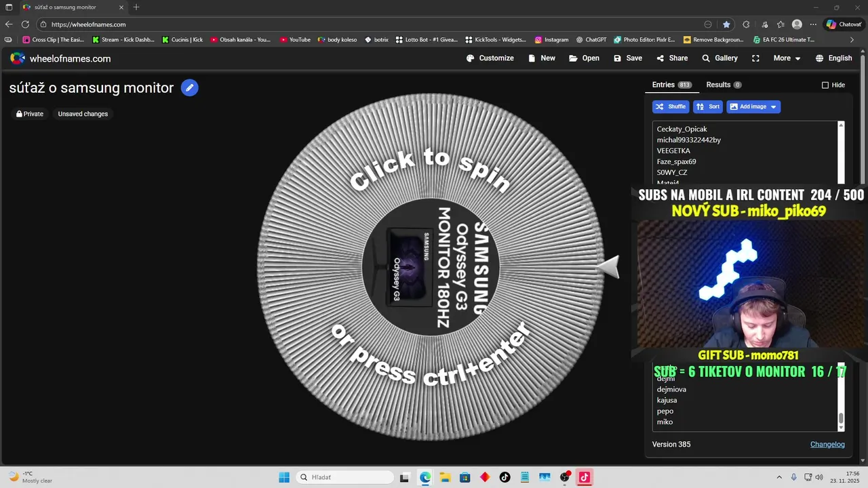This screenshot has height=488, width=868.
Task: Open Microsoft Store in taskbar
Action: (x=465, y=477)
